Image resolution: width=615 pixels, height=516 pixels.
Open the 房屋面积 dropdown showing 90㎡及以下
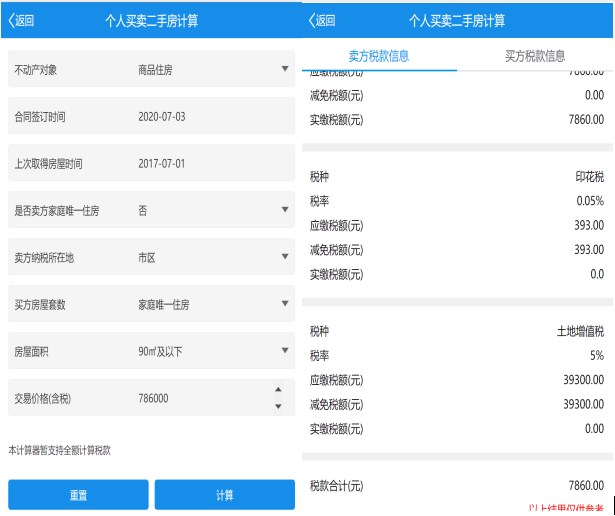click(x=151, y=351)
